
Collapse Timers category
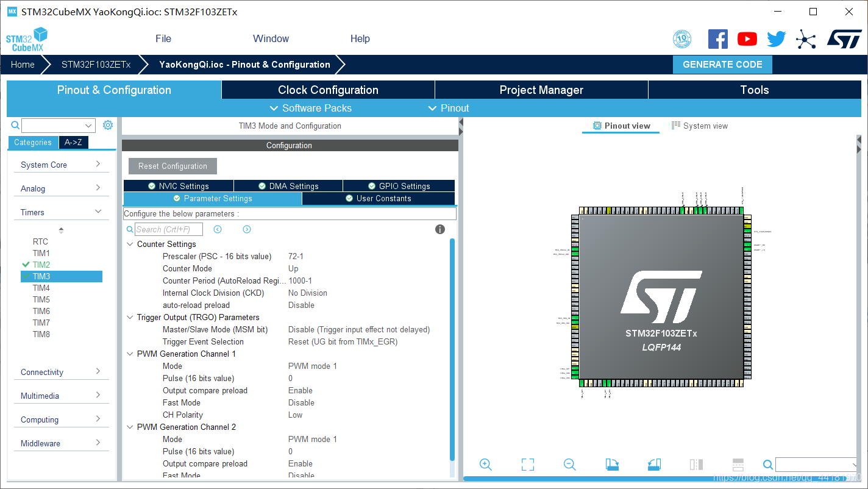(61, 212)
